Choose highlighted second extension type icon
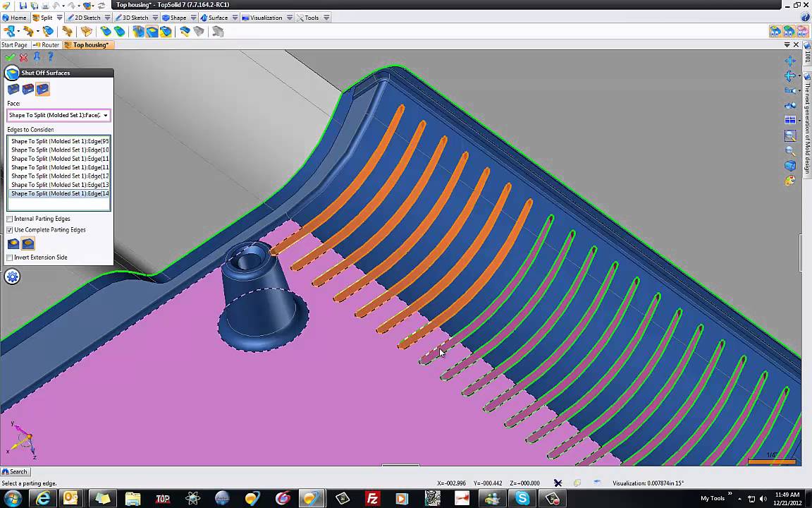This screenshot has width=812, height=508. pyautogui.click(x=28, y=243)
